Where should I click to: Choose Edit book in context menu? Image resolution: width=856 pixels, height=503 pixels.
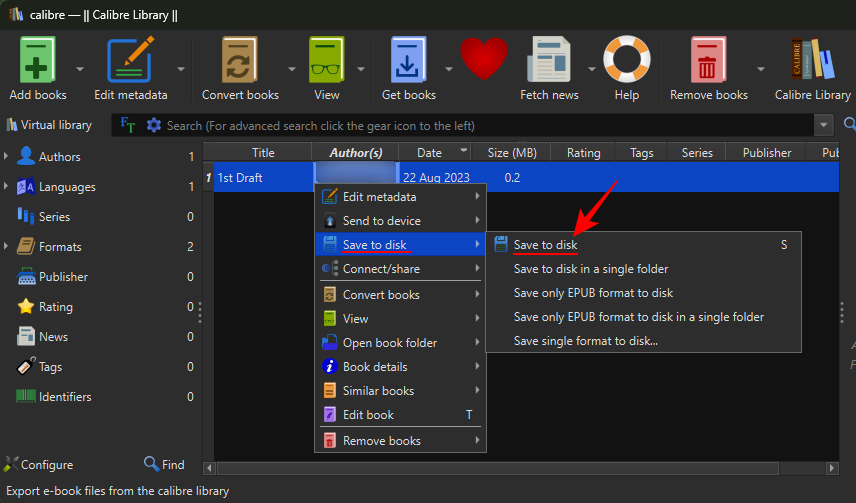[401, 415]
